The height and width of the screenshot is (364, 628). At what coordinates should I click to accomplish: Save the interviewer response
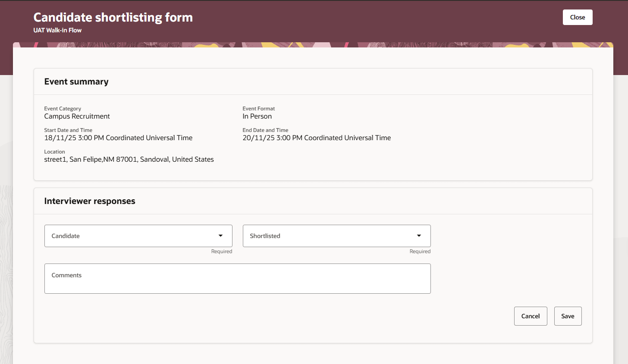coord(568,316)
